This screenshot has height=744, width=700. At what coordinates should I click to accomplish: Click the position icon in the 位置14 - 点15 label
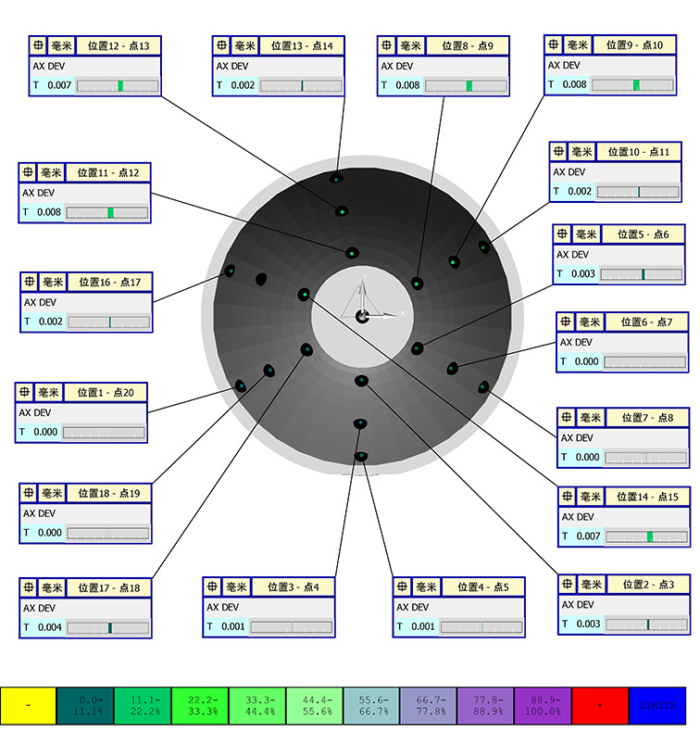click(568, 497)
